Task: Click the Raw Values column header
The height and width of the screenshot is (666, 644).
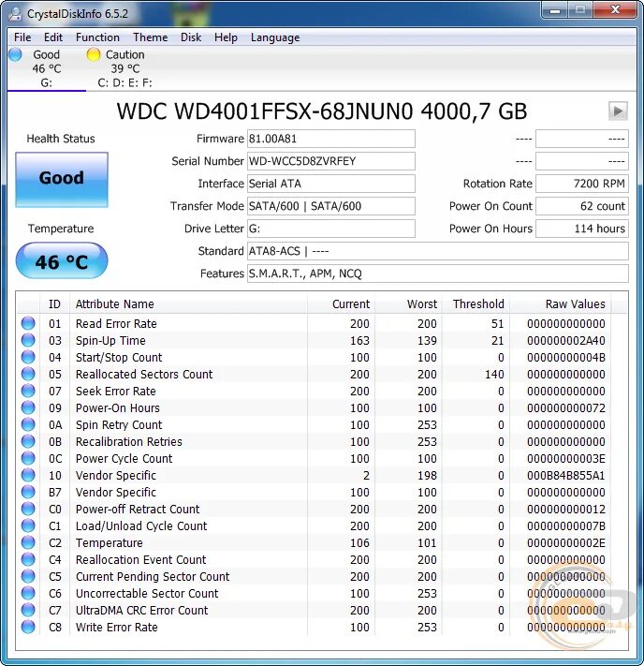Action: click(561, 304)
